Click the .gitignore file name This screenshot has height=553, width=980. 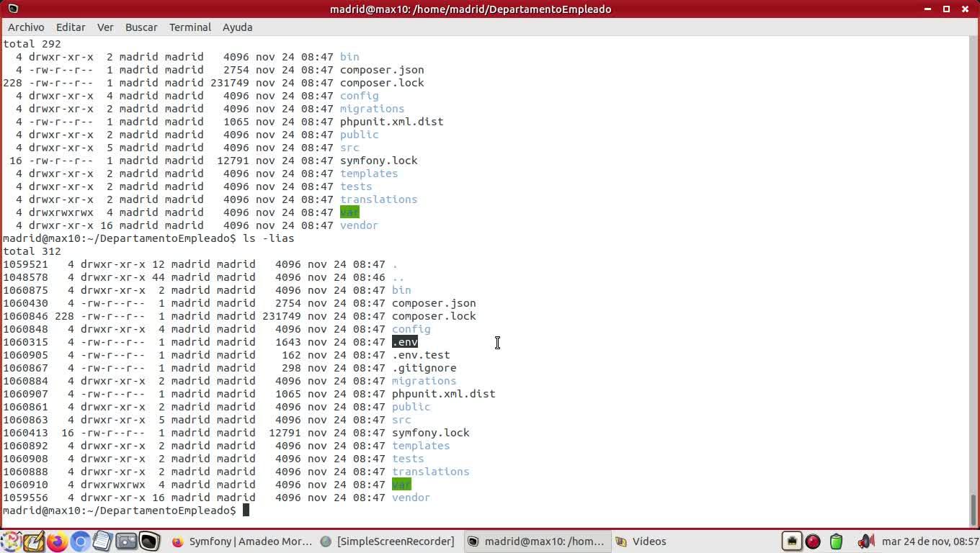click(424, 368)
